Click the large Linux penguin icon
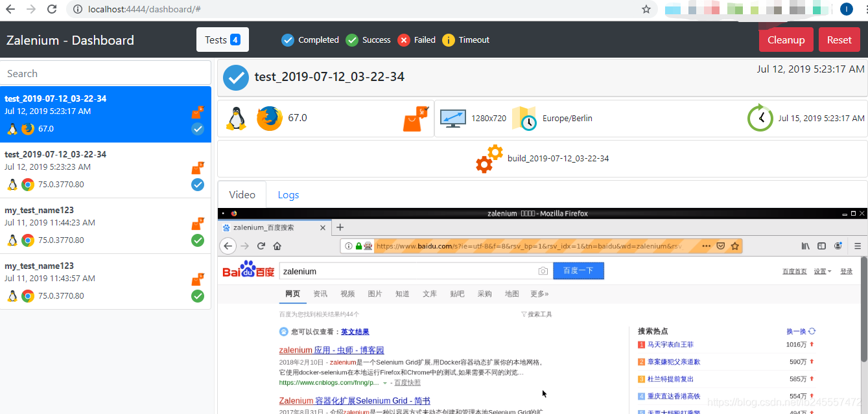 (236, 119)
